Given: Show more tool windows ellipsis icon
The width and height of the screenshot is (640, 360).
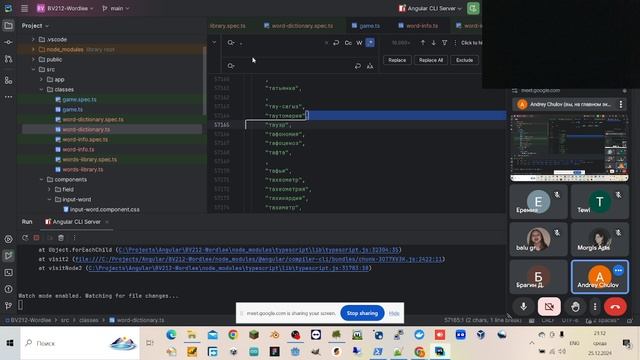Looking at the screenshot, I should coord(8,97).
